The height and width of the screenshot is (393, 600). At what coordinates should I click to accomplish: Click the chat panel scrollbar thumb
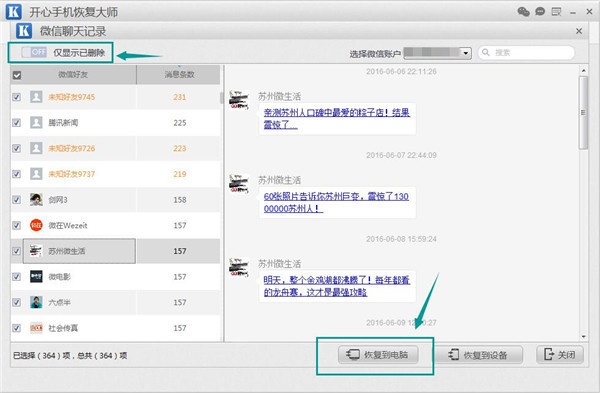[x=583, y=113]
